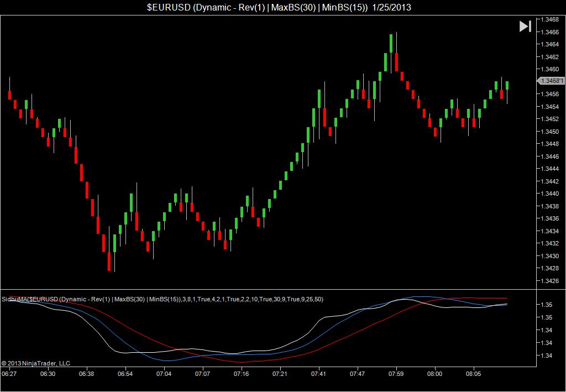Click the 07:04 time axis label
This screenshot has width=566, height=392.
click(x=164, y=374)
